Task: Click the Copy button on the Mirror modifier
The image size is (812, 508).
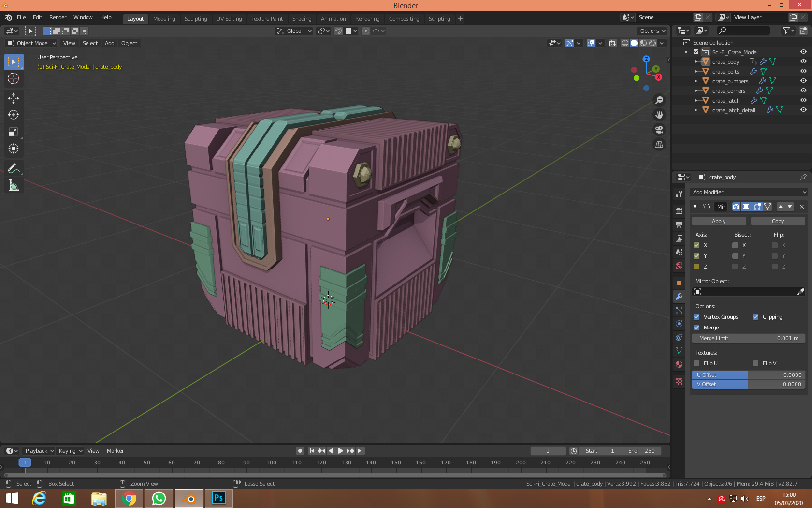Action: pyautogui.click(x=778, y=221)
